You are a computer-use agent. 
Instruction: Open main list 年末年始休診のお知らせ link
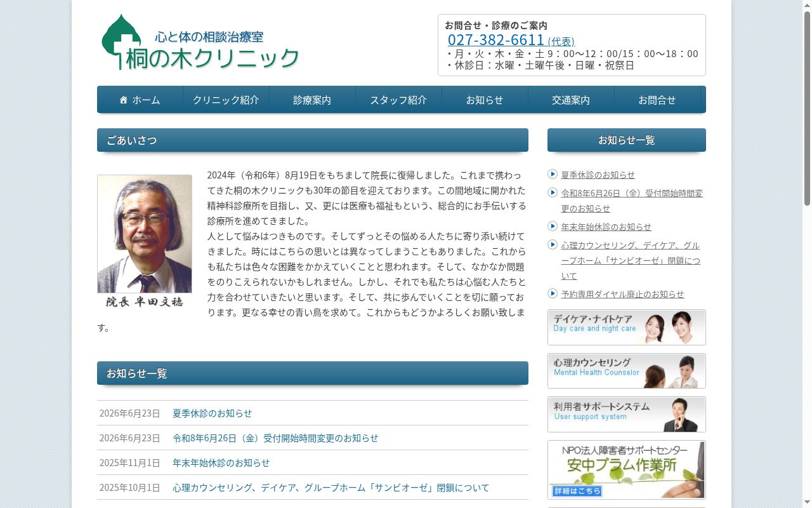[221, 462]
